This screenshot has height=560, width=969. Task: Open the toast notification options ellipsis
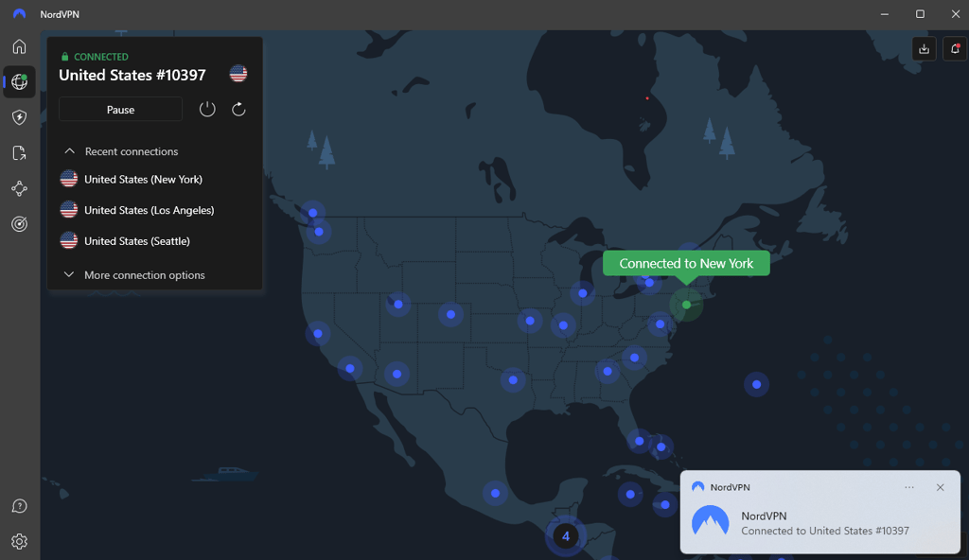[909, 487]
